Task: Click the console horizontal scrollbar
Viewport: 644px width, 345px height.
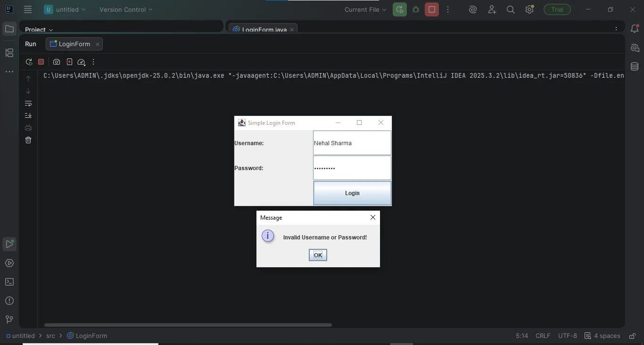Action: 188,325
